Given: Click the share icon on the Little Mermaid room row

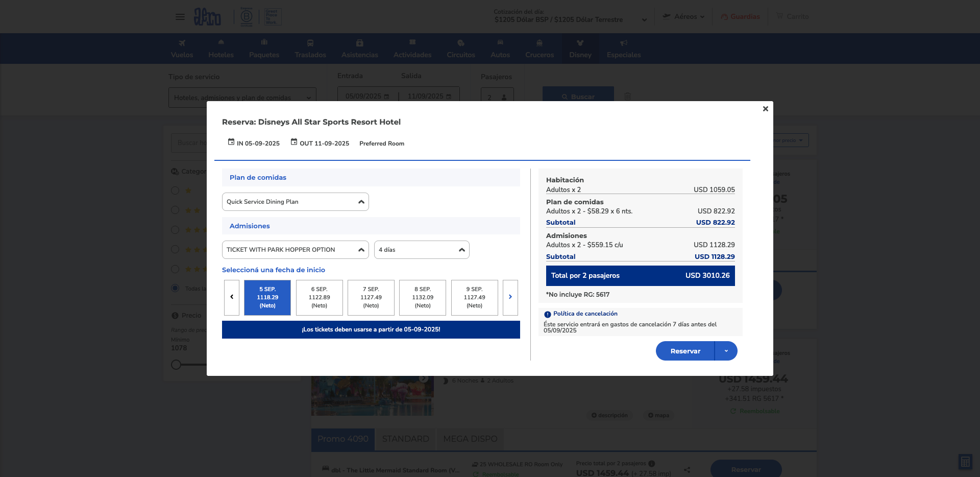Looking at the screenshot, I should pos(687,470).
